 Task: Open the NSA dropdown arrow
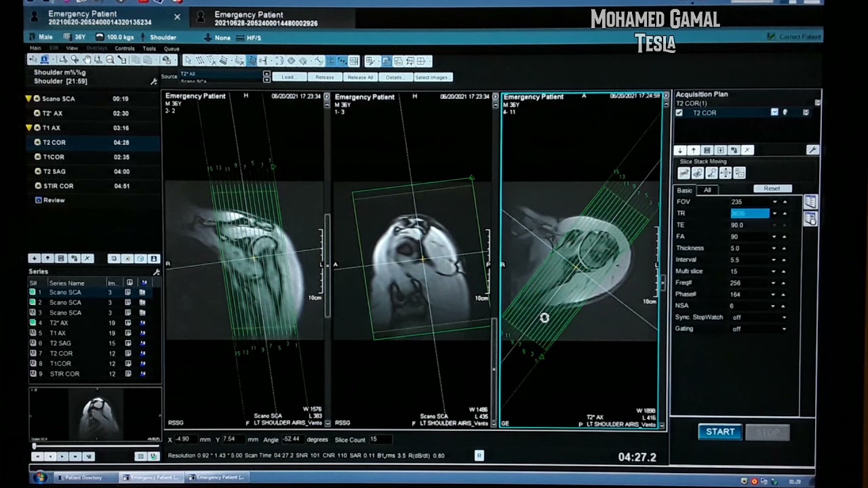point(774,306)
